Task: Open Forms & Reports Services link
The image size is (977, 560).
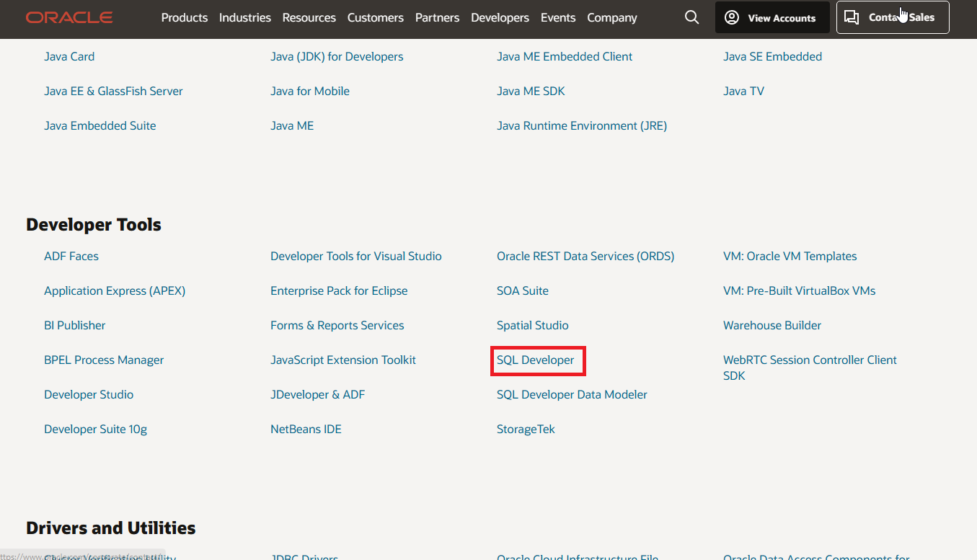Action: click(337, 325)
